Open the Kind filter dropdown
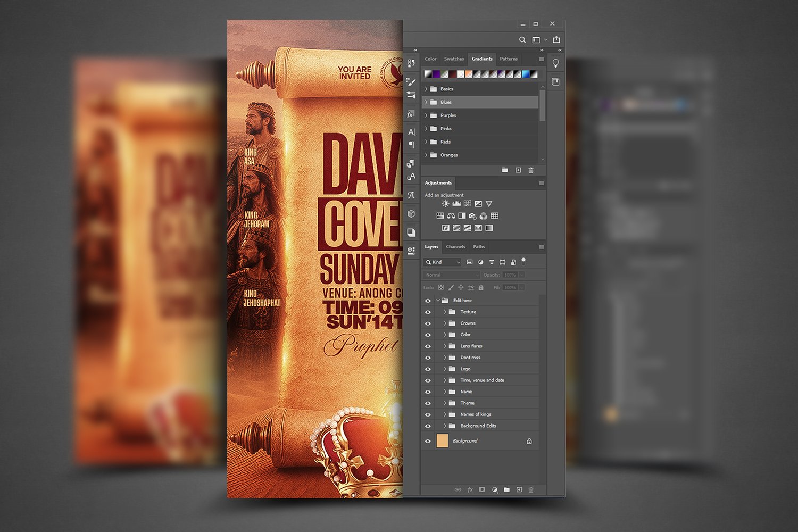 click(443, 262)
